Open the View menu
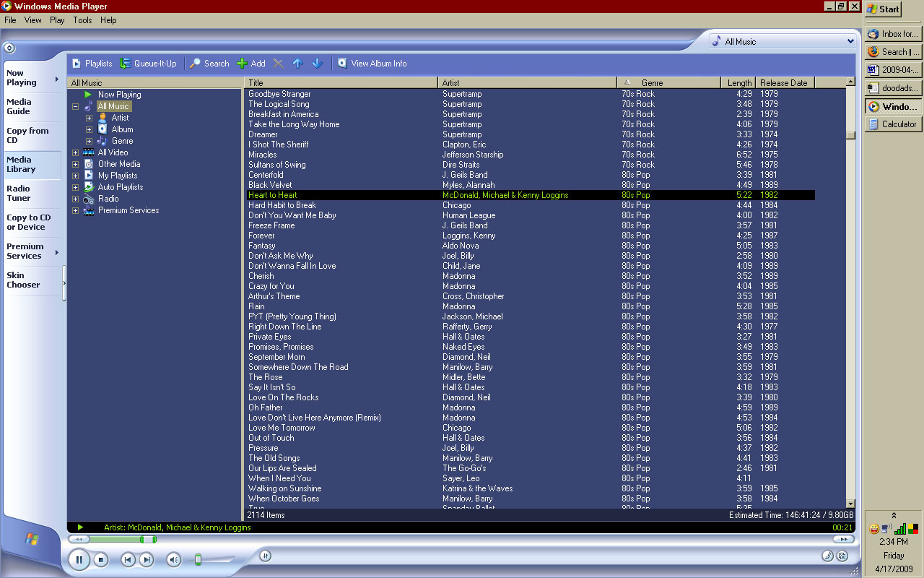Viewport: 924px width, 578px height. [x=33, y=20]
